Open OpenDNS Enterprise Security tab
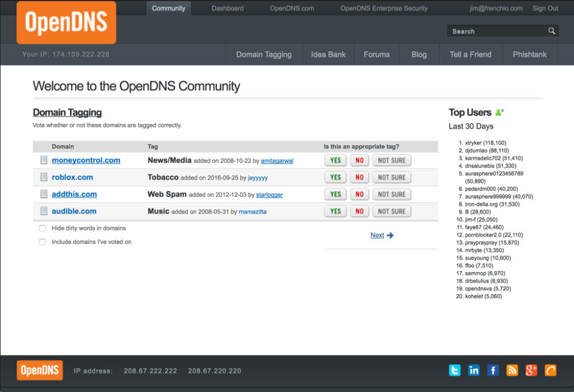The image size is (574, 392). (x=383, y=8)
